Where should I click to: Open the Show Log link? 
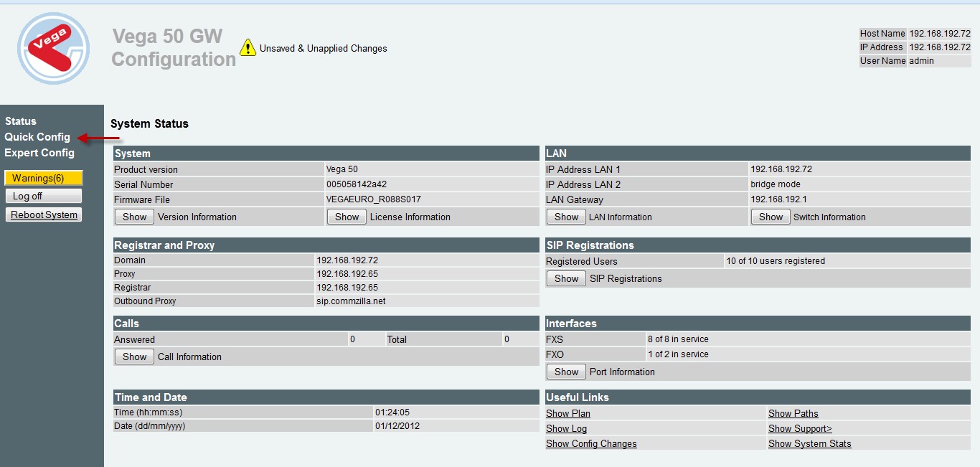point(566,429)
